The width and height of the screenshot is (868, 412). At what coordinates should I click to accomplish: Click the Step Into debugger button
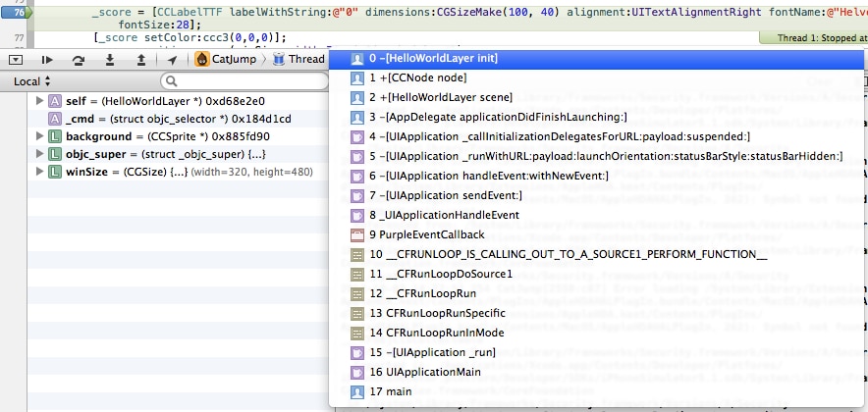point(110,59)
